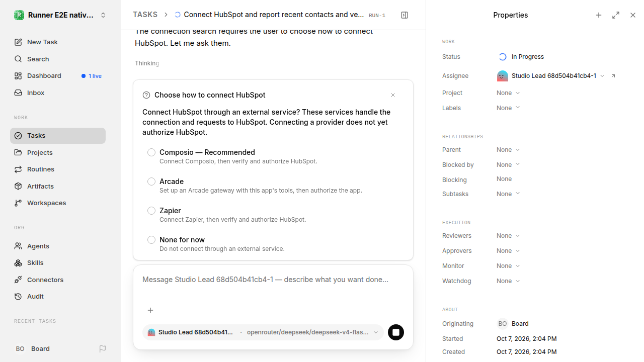Open the Approvers None dropdown

pos(508,251)
